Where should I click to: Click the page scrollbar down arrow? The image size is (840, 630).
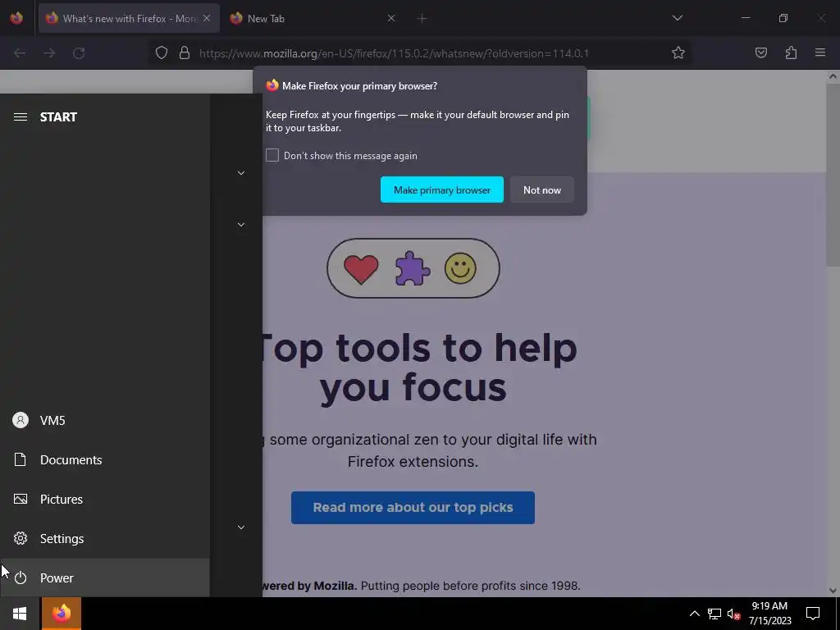click(833, 591)
